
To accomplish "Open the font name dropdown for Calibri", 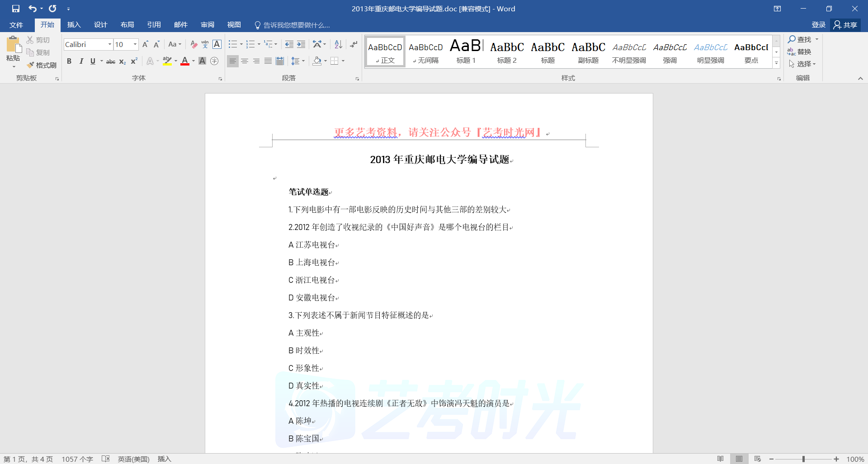I will click(109, 44).
